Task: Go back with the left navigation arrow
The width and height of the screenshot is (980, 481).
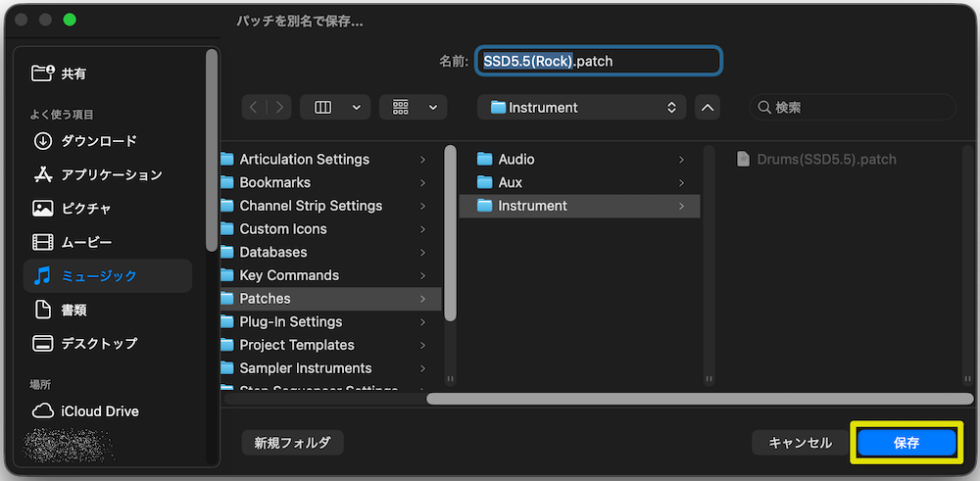Action: (x=254, y=108)
